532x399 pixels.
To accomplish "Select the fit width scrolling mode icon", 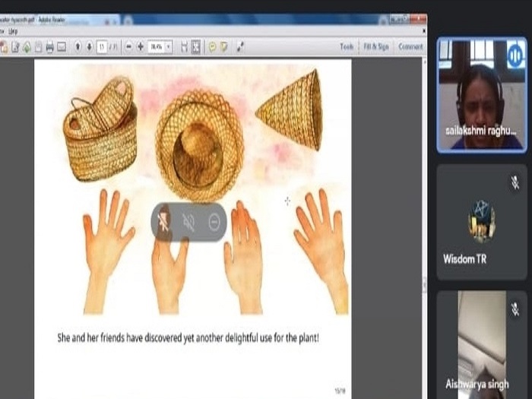I will click(x=184, y=47).
